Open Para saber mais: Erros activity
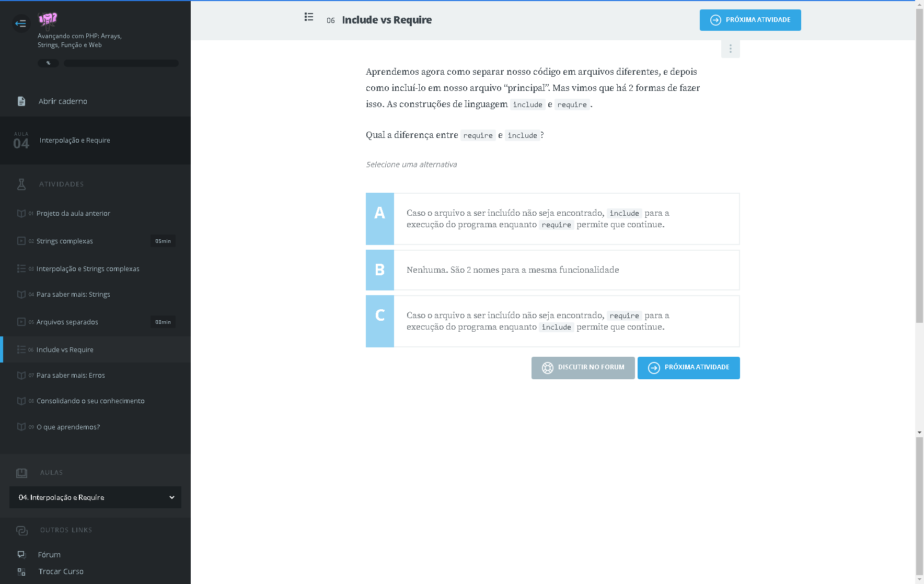Screen dimensions: 924x584 tap(71, 375)
